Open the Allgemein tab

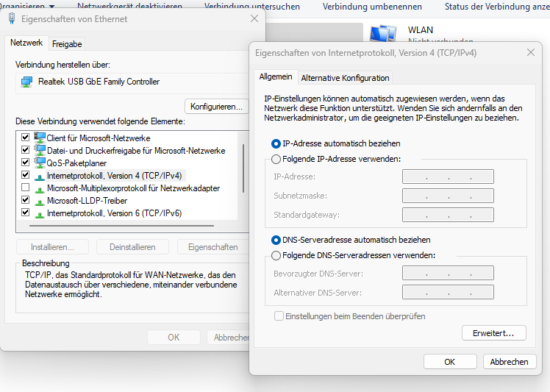click(276, 76)
